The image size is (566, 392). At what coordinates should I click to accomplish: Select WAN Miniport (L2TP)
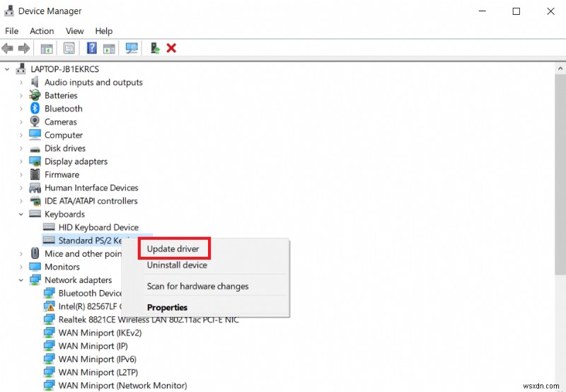[x=98, y=372]
